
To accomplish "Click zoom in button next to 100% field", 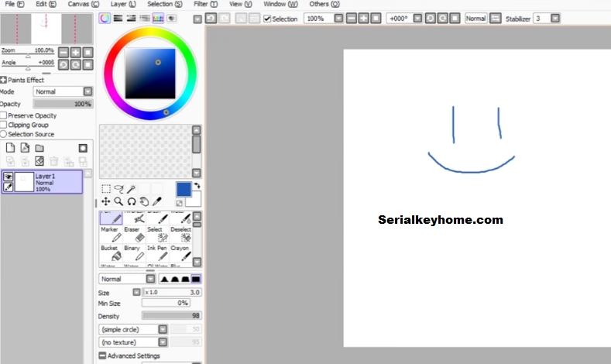I will pyautogui.click(x=363, y=19).
